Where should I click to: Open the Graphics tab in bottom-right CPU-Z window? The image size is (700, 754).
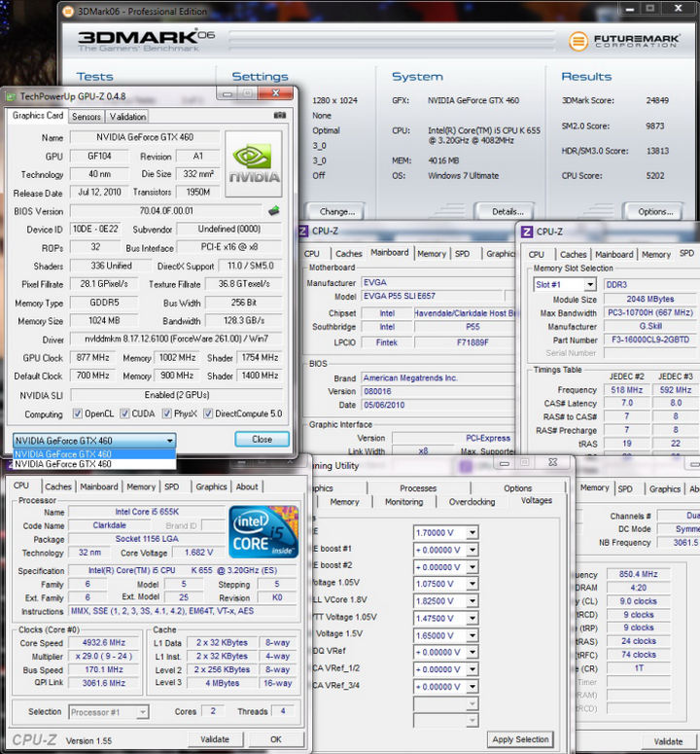click(x=665, y=488)
